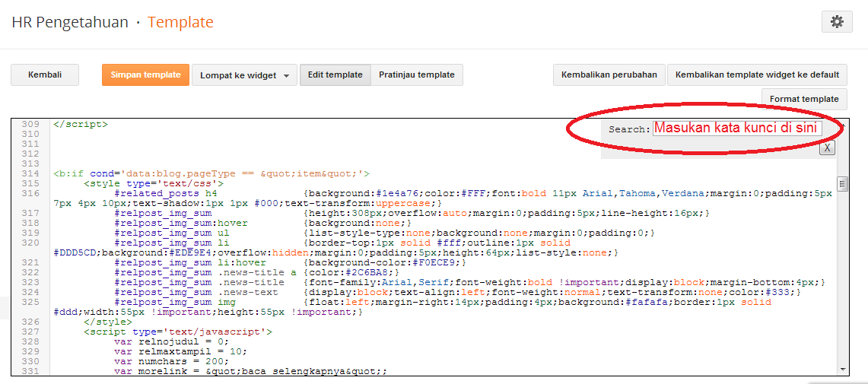Click '#relpost_img_sum li:hover' selector
The height and width of the screenshot is (384, 868).
click(190, 263)
